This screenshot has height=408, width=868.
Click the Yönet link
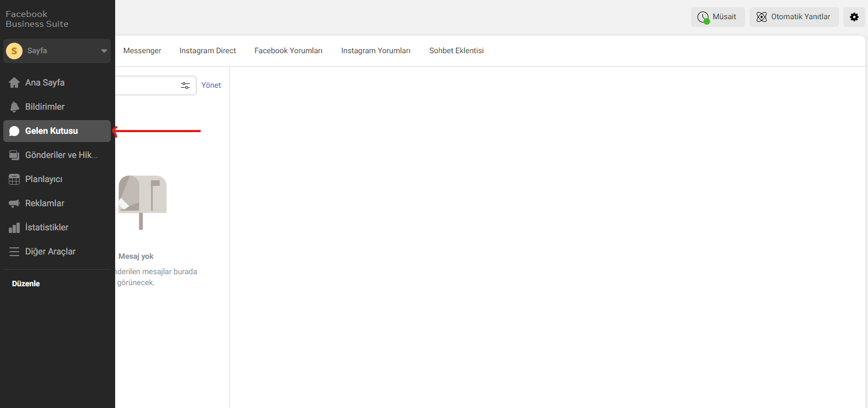point(211,85)
